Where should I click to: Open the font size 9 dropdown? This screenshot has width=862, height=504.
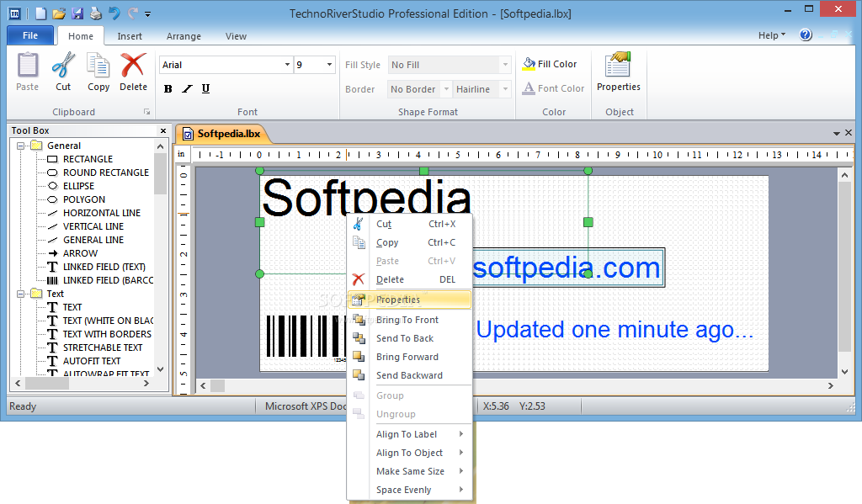[x=329, y=64]
